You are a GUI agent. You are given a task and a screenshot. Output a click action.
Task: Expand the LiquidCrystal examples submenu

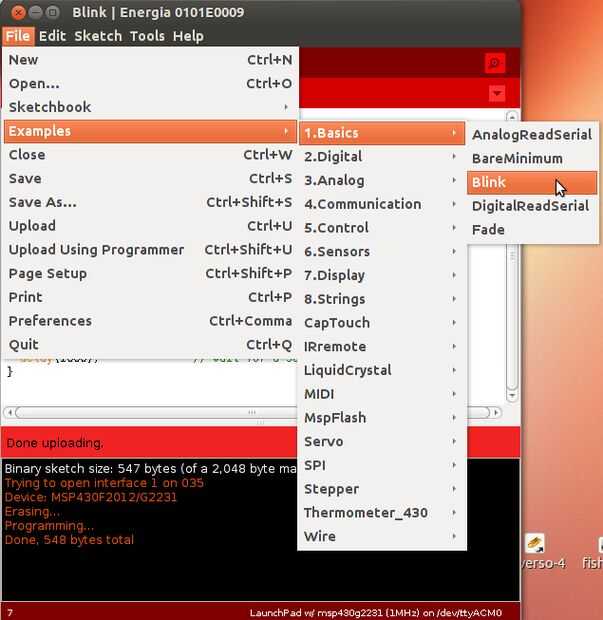point(382,370)
